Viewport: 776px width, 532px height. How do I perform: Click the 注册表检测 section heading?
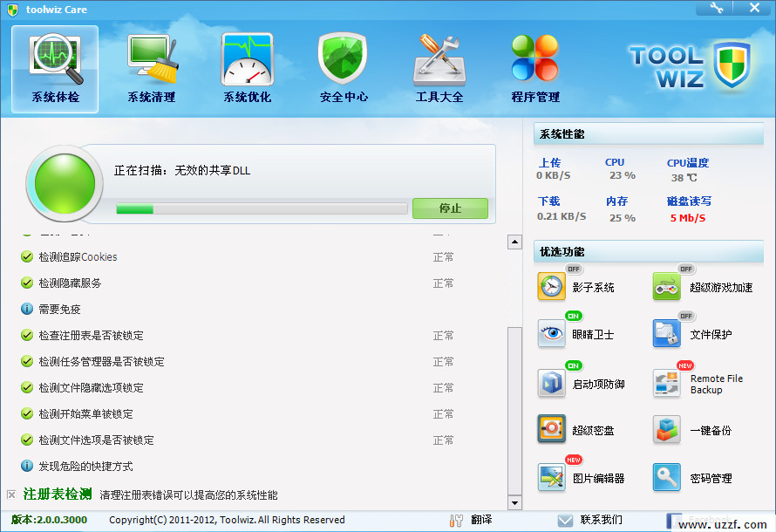click(58, 494)
